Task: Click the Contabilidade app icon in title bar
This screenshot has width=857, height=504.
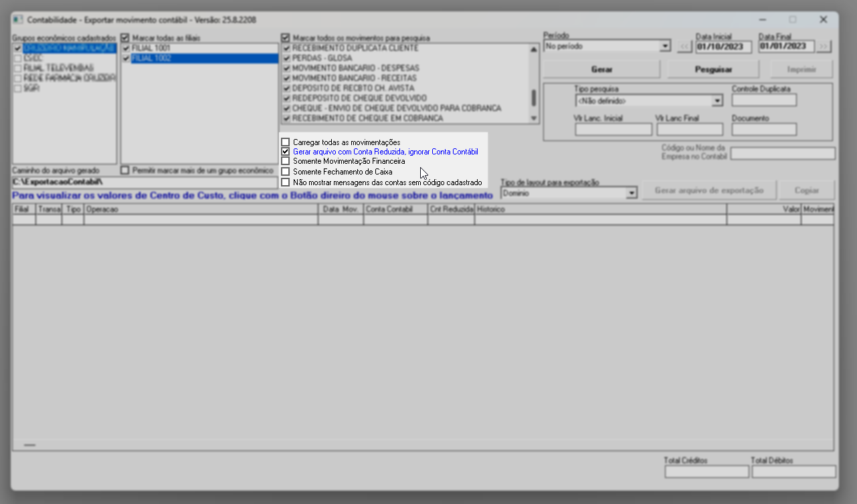Action: click(x=19, y=20)
